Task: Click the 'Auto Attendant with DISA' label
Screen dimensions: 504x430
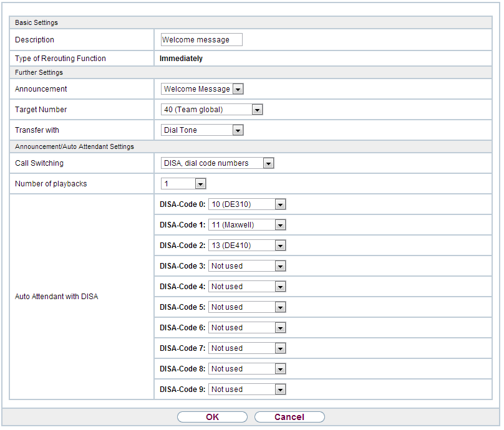Action: click(57, 297)
